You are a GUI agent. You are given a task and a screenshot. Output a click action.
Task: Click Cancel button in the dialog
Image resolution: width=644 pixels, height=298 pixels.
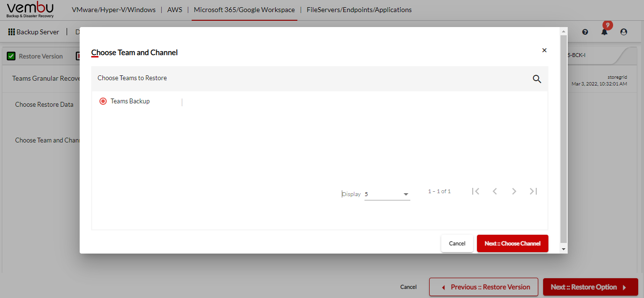(x=457, y=243)
